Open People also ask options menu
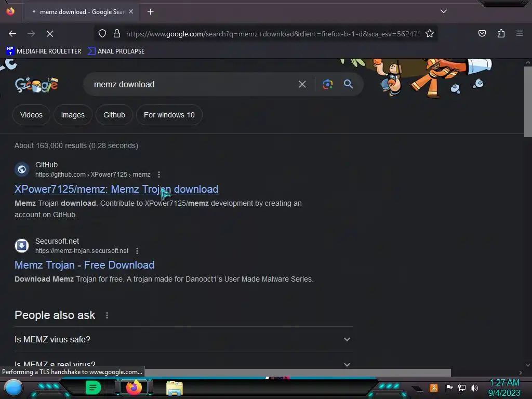 107,315
